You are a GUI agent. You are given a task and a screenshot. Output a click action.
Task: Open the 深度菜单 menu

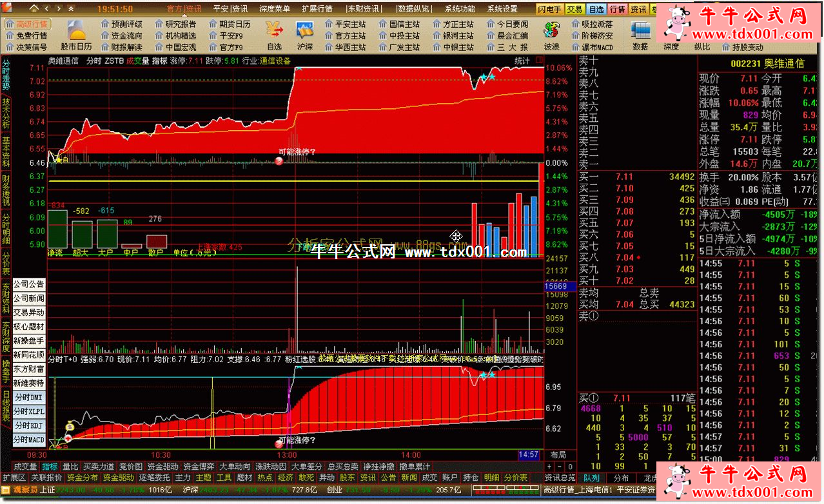tap(274, 9)
